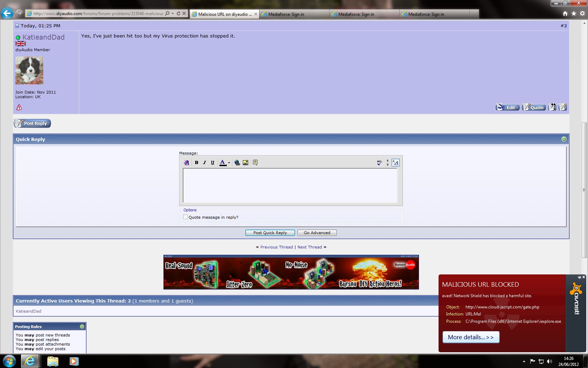This screenshot has width=588, height=368.
Task: Open the clock showing 14:26
Action: point(568,361)
